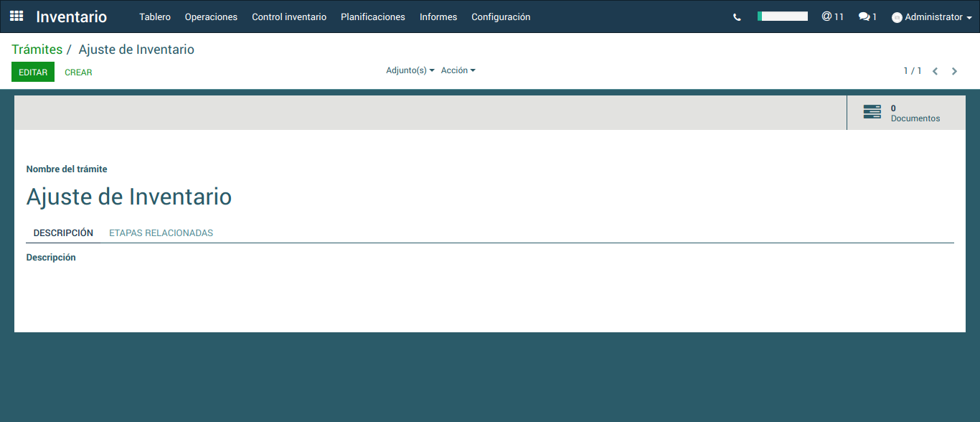Screen dimensions: 980x422
Task: Go to next record arrow
Action: (x=954, y=71)
